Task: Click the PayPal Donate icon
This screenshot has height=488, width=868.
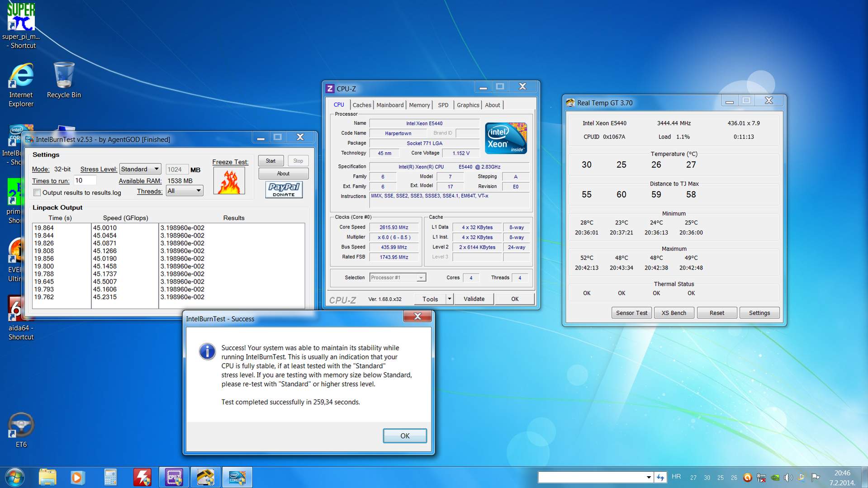Action: (x=284, y=190)
